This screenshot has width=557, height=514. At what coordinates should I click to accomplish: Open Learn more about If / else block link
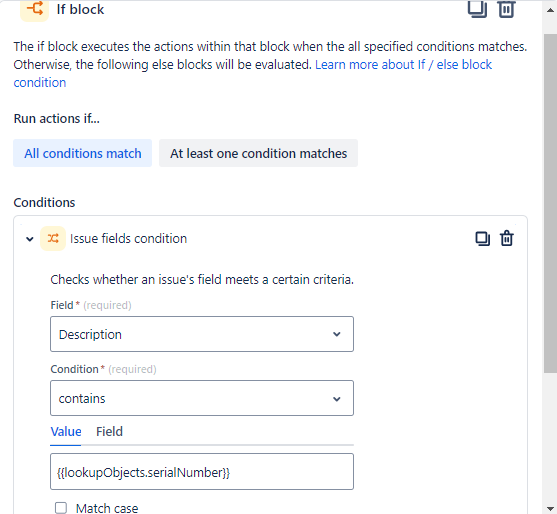tap(403, 65)
